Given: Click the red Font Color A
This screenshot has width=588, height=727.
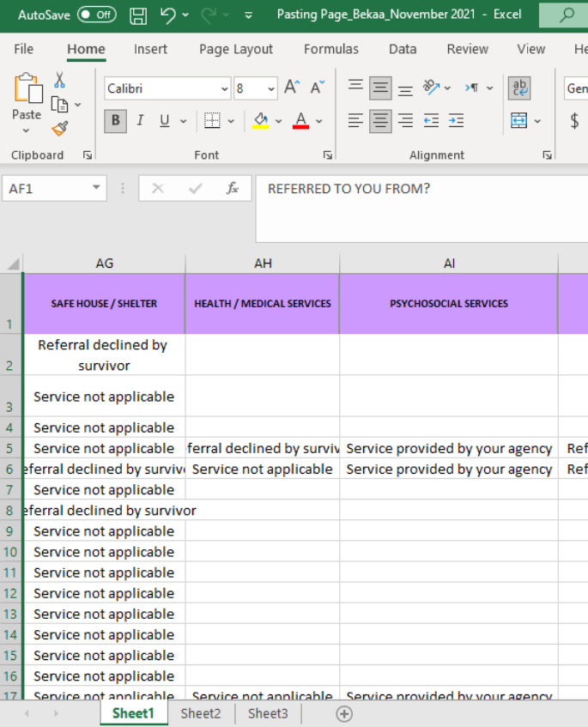Looking at the screenshot, I should [x=300, y=121].
